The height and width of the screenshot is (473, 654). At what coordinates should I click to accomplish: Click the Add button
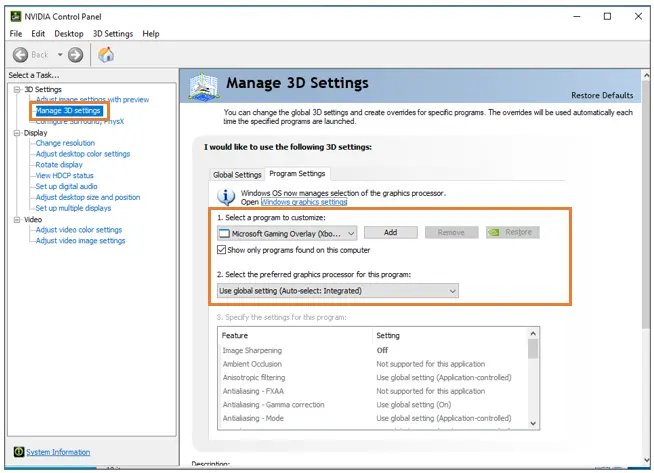click(390, 232)
